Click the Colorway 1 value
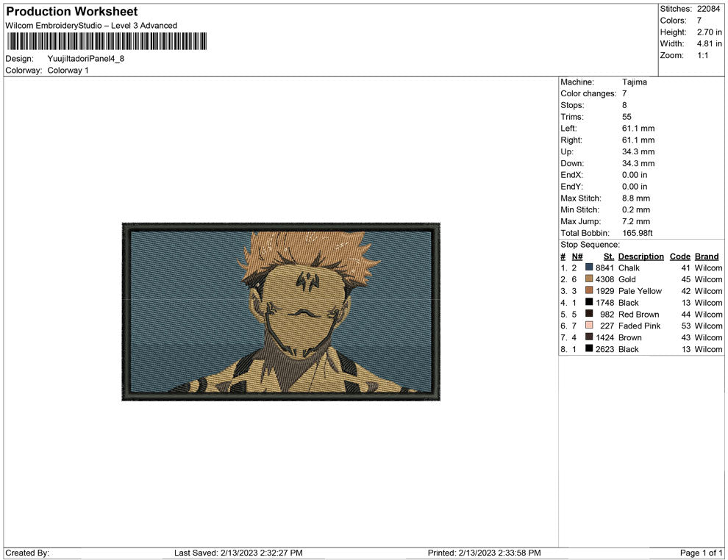728x560 pixels. point(68,71)
